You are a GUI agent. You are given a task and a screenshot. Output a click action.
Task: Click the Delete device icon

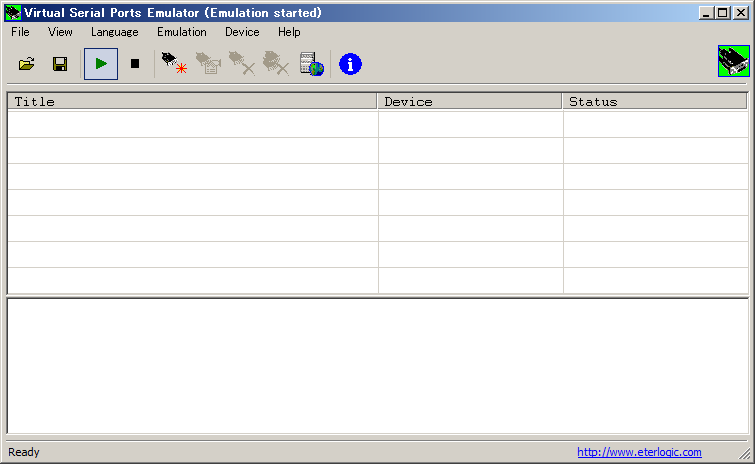point(242,64)
